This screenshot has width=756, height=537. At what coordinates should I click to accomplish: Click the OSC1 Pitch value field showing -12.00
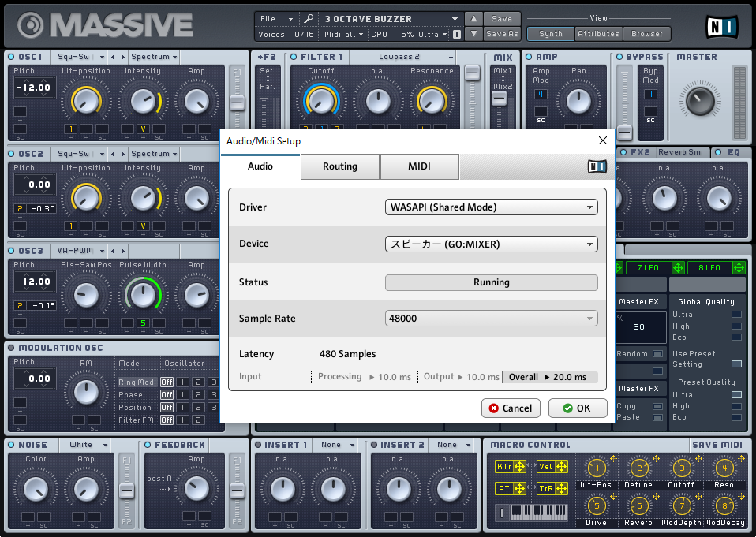click(x=34, y=88)
